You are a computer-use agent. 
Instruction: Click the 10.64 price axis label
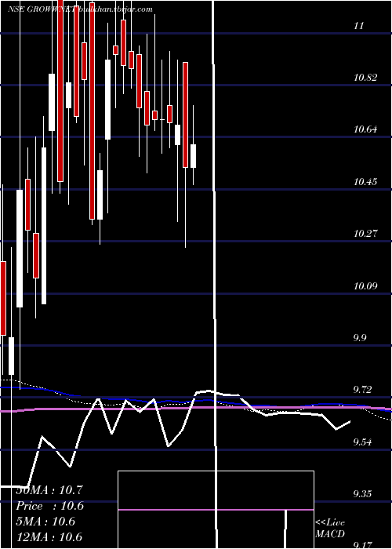(x=365, y=129)
